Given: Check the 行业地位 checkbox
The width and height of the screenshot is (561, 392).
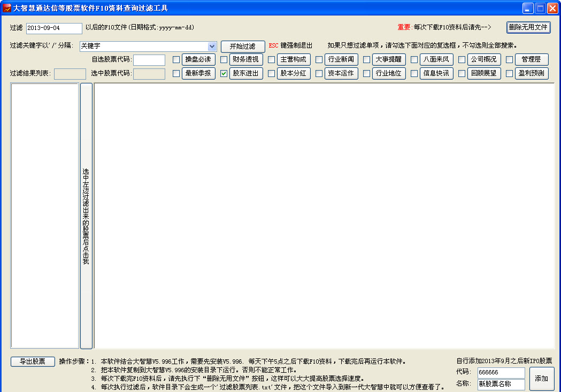Looking at the screenshot, I should click(x=366, y=74).
